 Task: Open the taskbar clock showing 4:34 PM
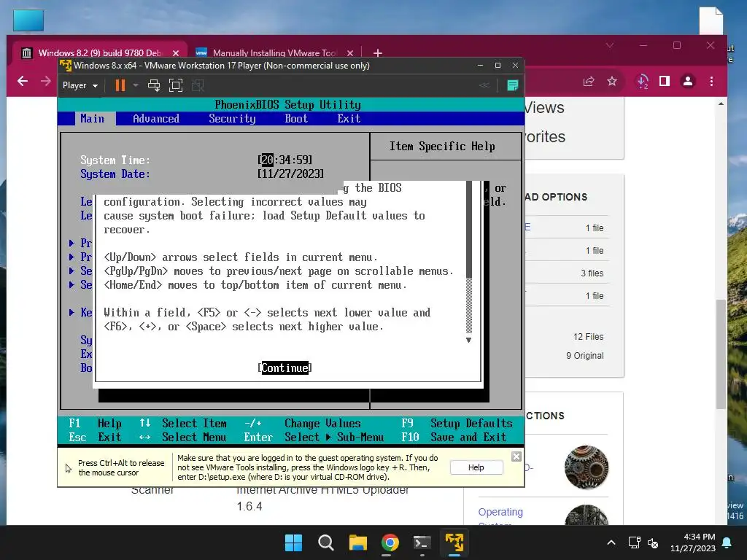(x=693, y=542)
